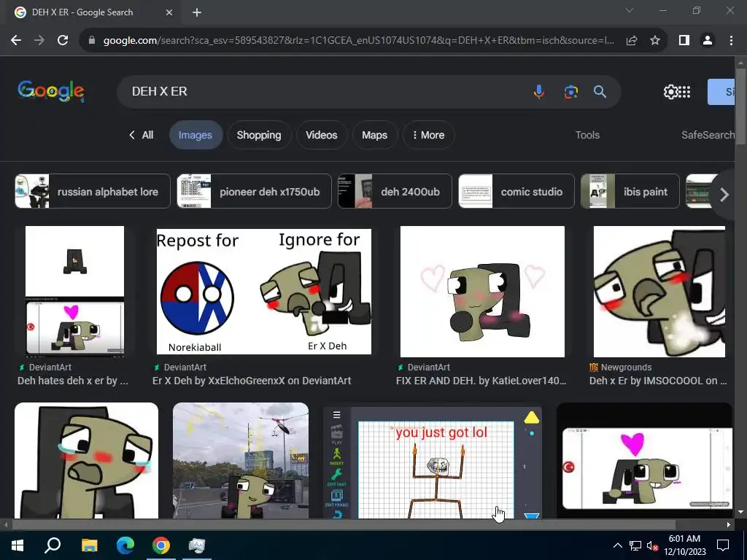Viewport: 747px width, 560px height.
Task: Open 'Deh hates deh x er' image thumbnail
Action: tap(75, 292)
